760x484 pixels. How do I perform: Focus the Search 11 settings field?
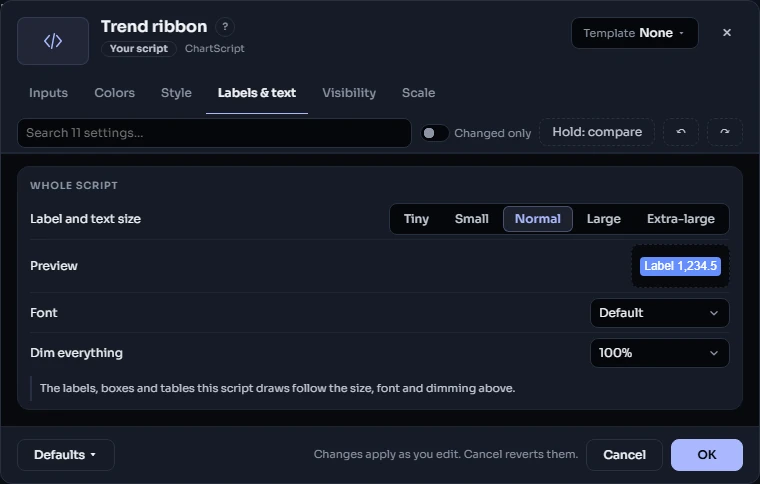point(214,133)
